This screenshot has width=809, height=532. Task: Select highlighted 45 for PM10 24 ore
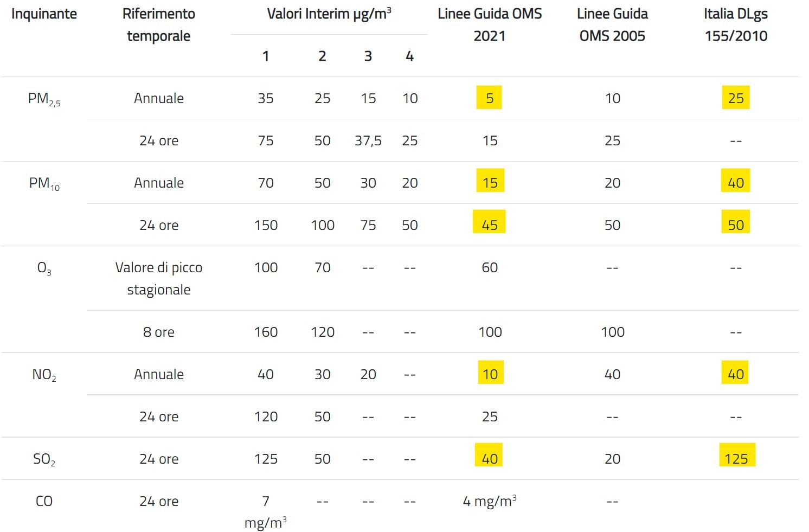pos(489,222)
